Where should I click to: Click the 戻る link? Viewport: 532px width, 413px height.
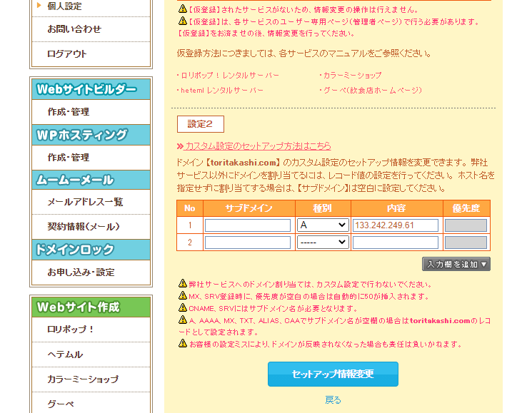click(x=333, y=400)
